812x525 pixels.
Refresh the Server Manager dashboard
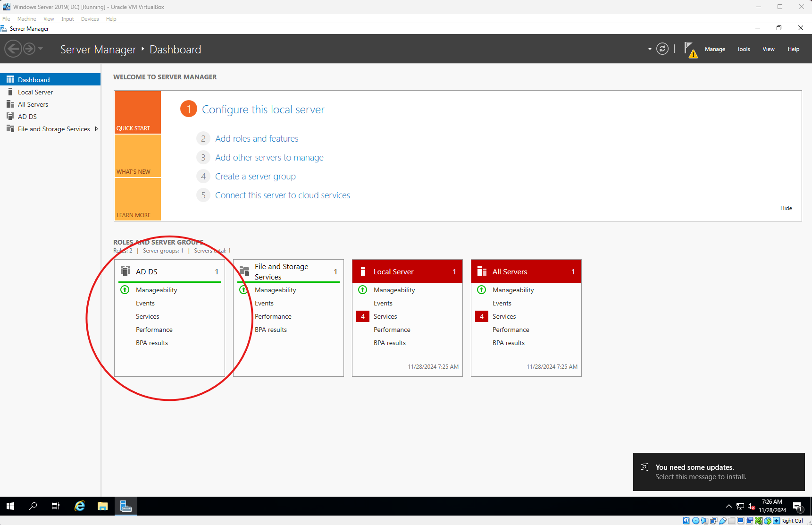pyautogui.click(x=662, y=49)
